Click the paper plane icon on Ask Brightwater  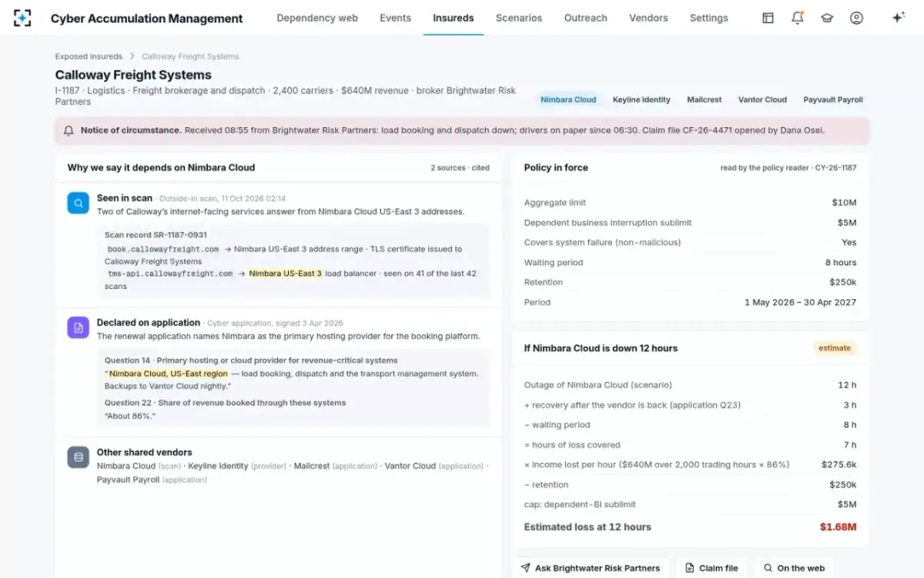[x=525, y=568]
